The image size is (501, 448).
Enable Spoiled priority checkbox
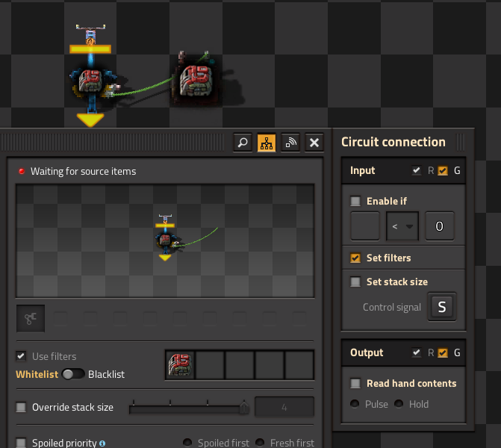pyautogui.click(x=21, y=443)
